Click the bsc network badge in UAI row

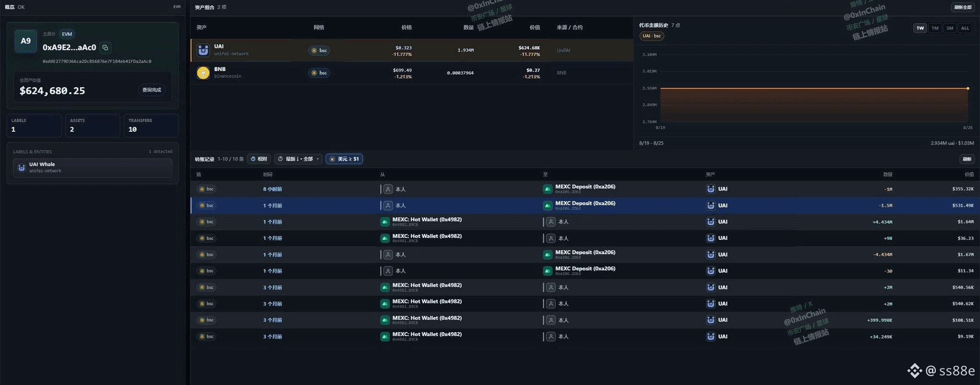click(319, 50)
